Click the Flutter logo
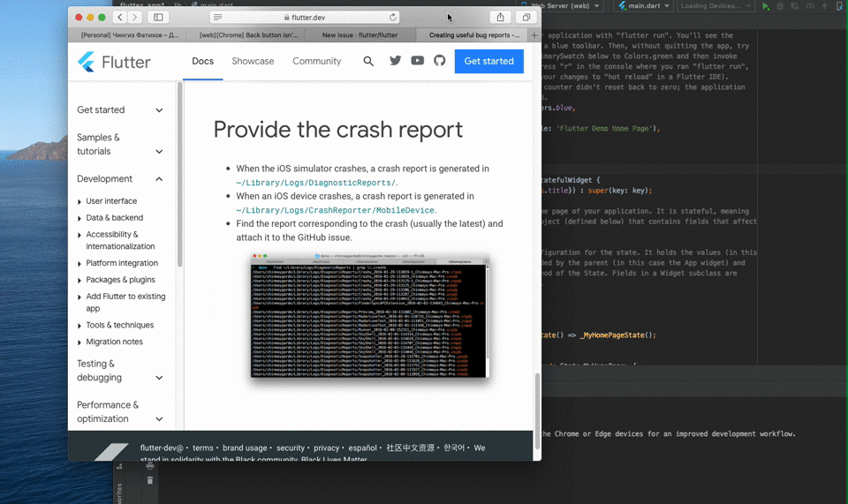The image size is (848, 504). [114, 62]
